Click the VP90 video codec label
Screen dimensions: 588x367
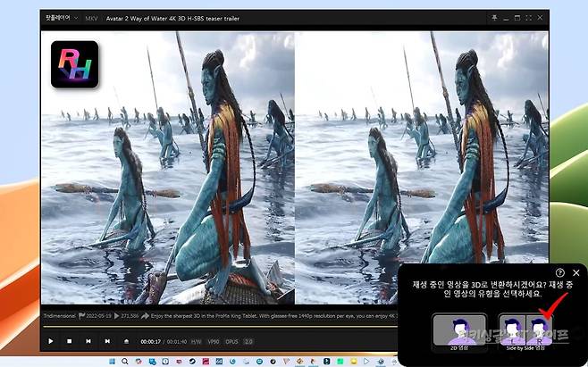coord(213,341)
